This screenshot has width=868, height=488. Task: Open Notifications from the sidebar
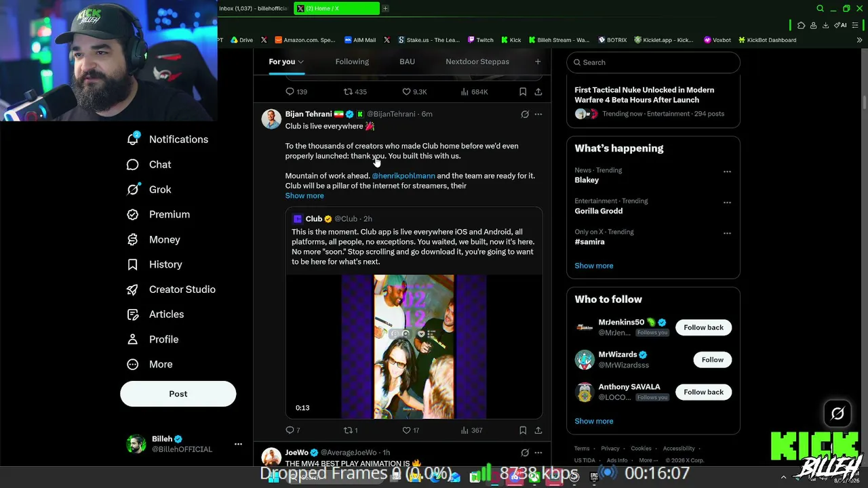click(x=168, y=139)
